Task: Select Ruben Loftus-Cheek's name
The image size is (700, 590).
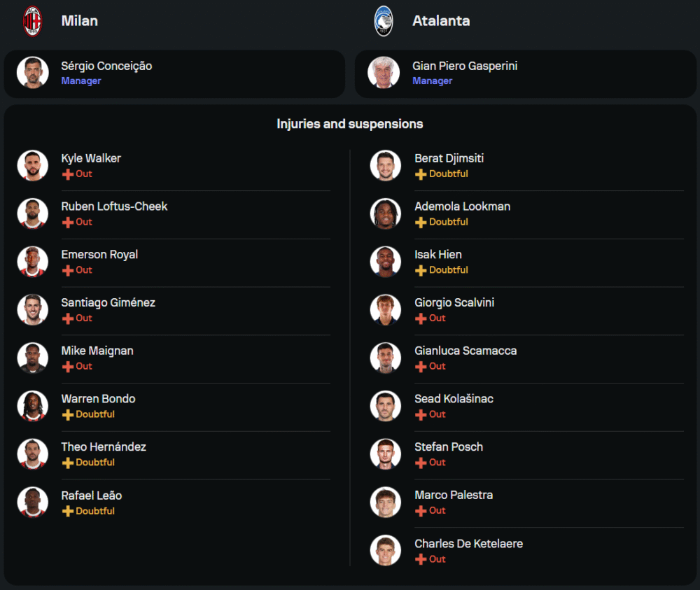Action: [114, 206]
